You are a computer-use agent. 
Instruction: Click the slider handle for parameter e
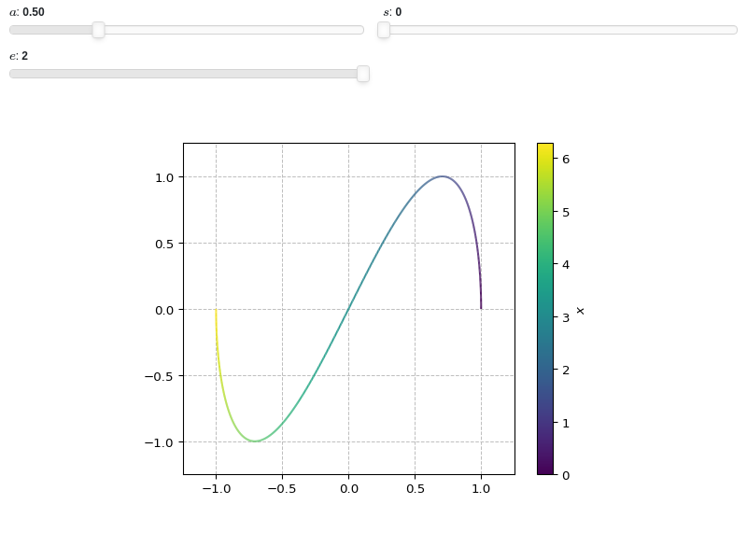click(363, 74)
